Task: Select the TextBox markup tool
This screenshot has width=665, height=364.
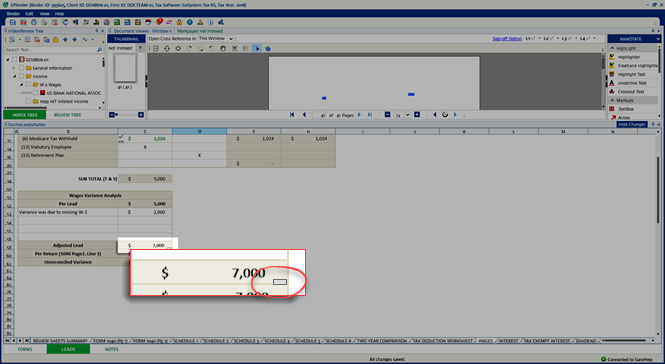Action: pos(626,109)
